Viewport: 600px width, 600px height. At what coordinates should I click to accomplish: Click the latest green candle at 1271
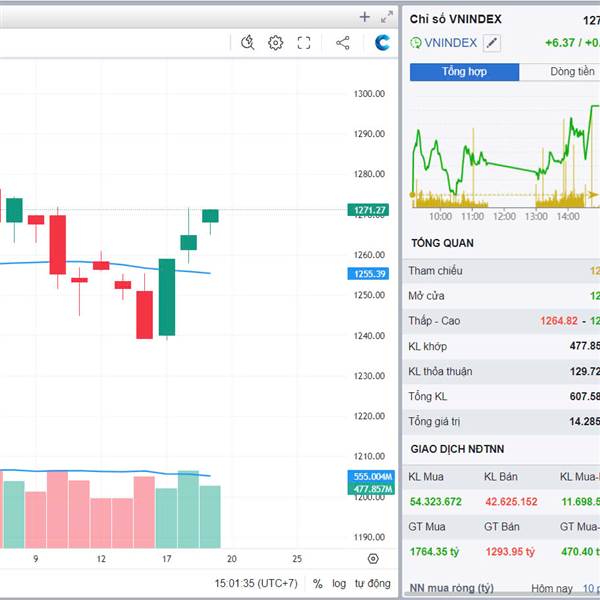click(x=210, y=216)
